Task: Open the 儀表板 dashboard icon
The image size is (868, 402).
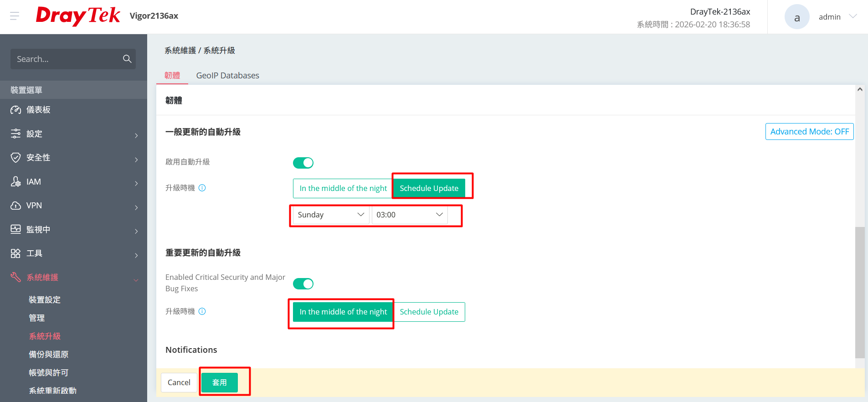Action: (x=15, y=110)
